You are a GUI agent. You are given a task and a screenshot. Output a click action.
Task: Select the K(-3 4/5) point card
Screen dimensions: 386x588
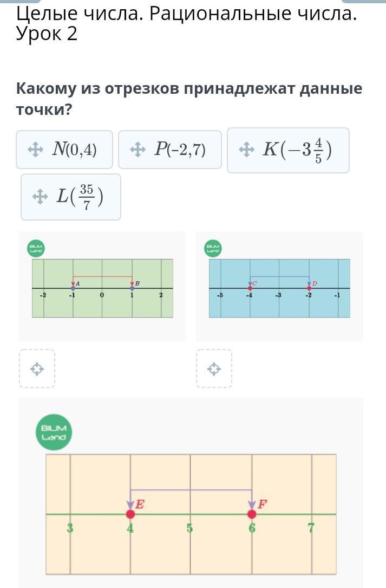pyautogui.click(x=288, y=150)
